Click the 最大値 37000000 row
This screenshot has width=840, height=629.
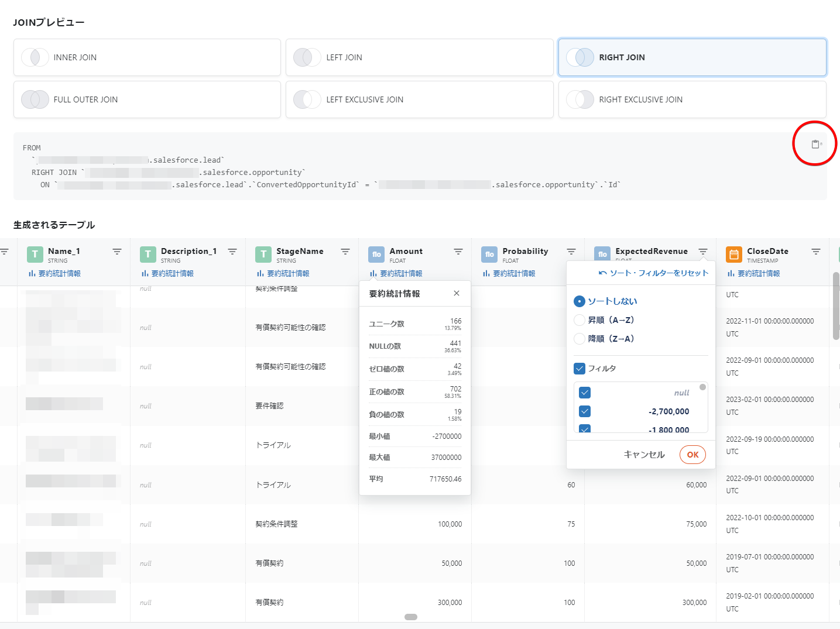pyautogui.click(x=415, y=458)
